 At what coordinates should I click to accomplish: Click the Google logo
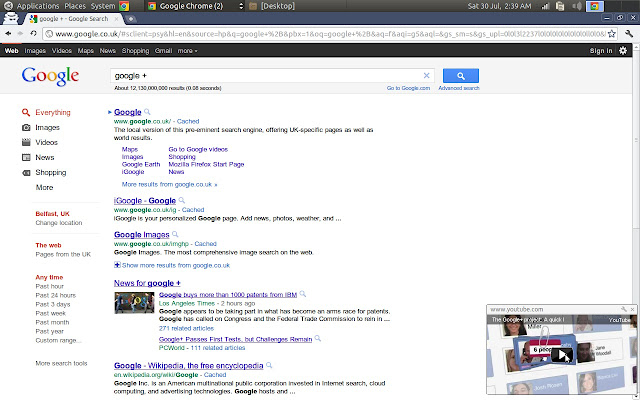(50, 76)
